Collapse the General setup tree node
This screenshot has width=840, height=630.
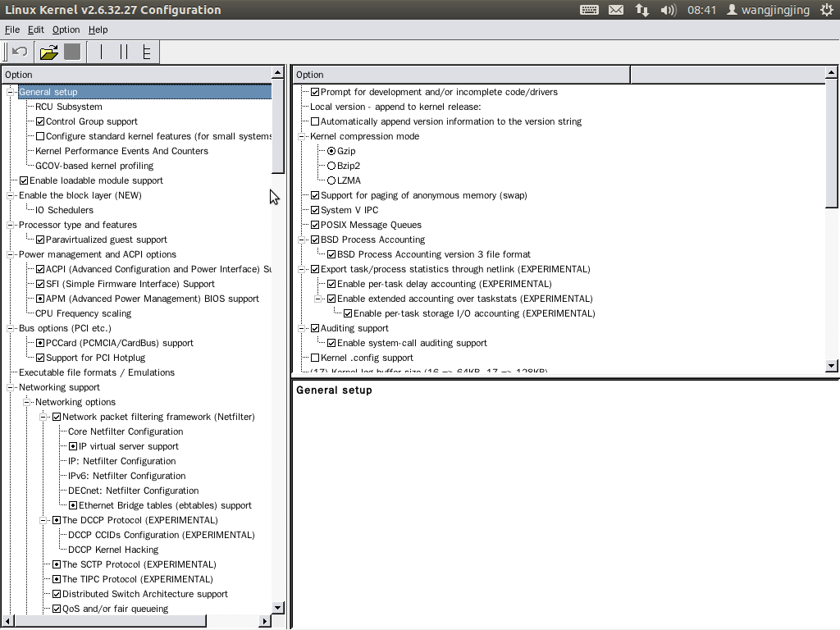(10, 92)
